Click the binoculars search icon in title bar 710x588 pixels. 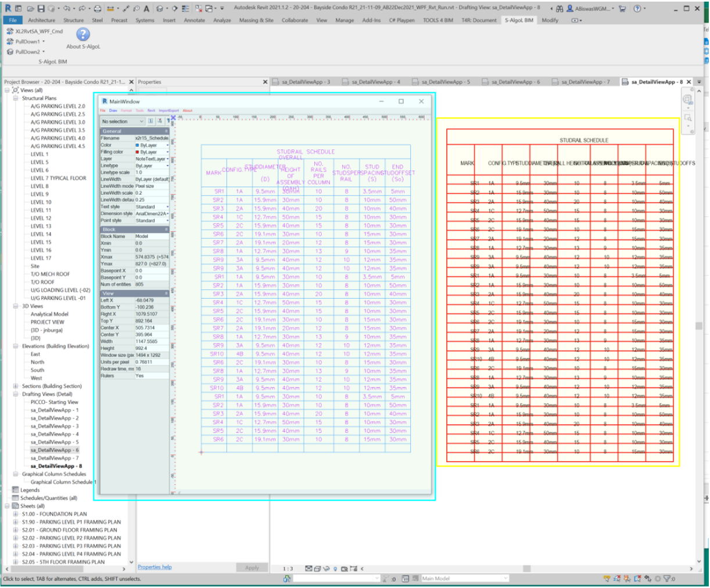560,9
